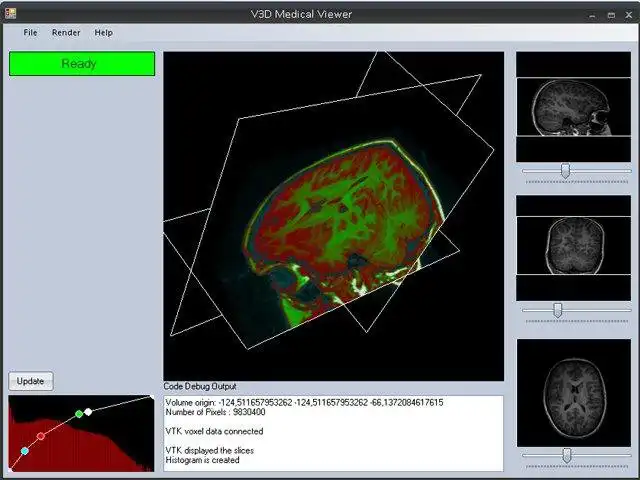
Task: Click the coronal slice slider handle
Action: point(558,310)
